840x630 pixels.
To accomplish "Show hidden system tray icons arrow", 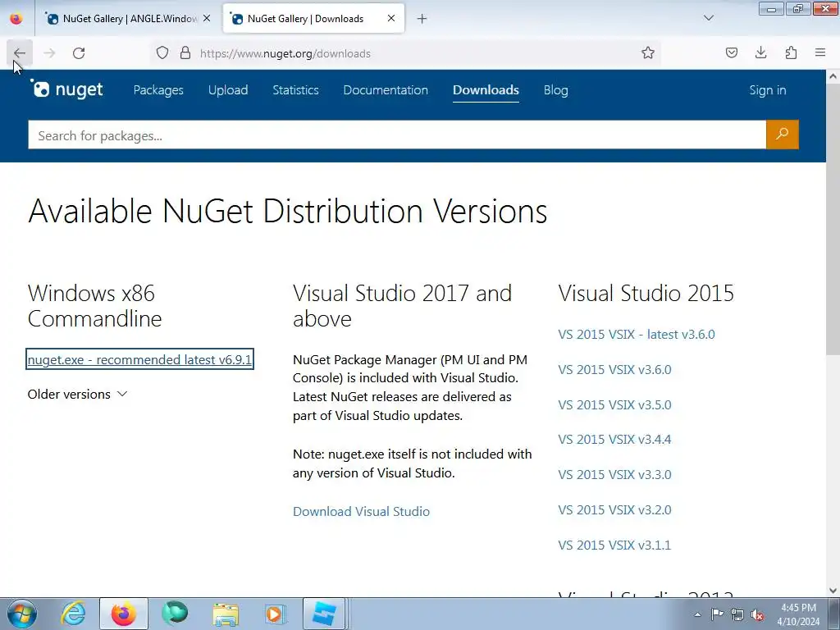I will (697, 614).
